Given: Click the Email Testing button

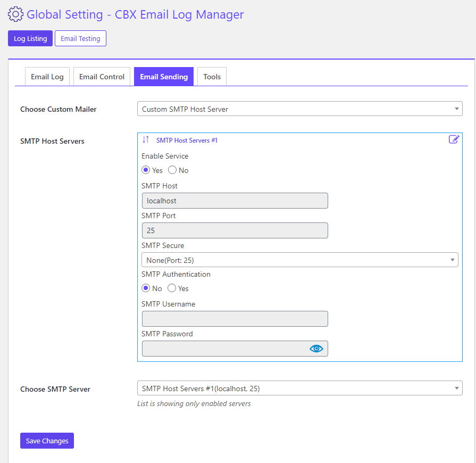Looking at the screenshot, I should tap(80, 39).
